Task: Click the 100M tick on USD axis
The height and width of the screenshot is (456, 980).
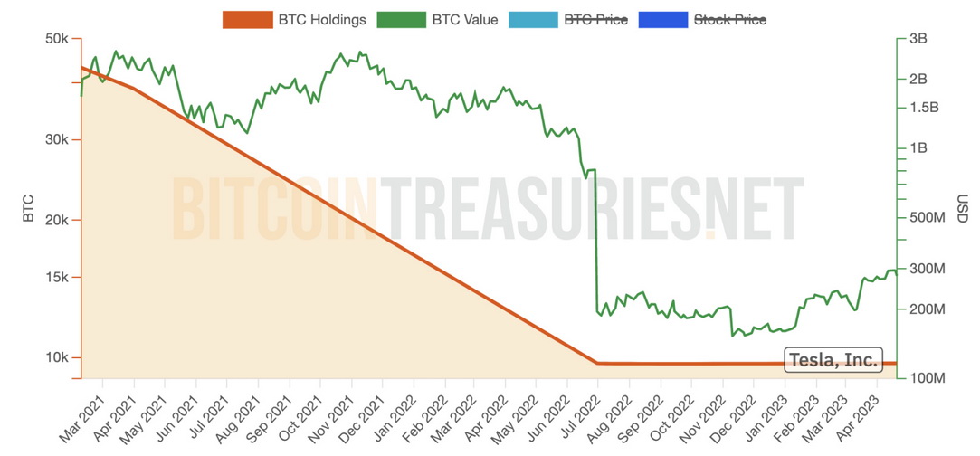Action: point(926,377)
